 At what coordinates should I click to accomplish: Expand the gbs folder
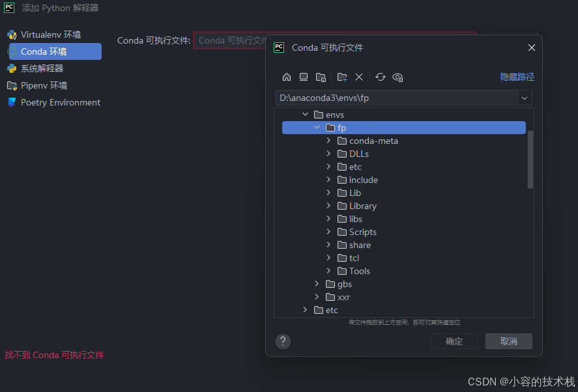coord(317,284)
